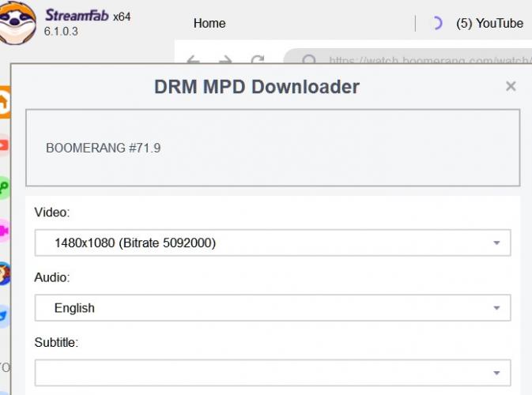Switch to the (5) YouTube tab
Image resolution: width=532 pixels, height=395 pixels.
coord(489,24)
